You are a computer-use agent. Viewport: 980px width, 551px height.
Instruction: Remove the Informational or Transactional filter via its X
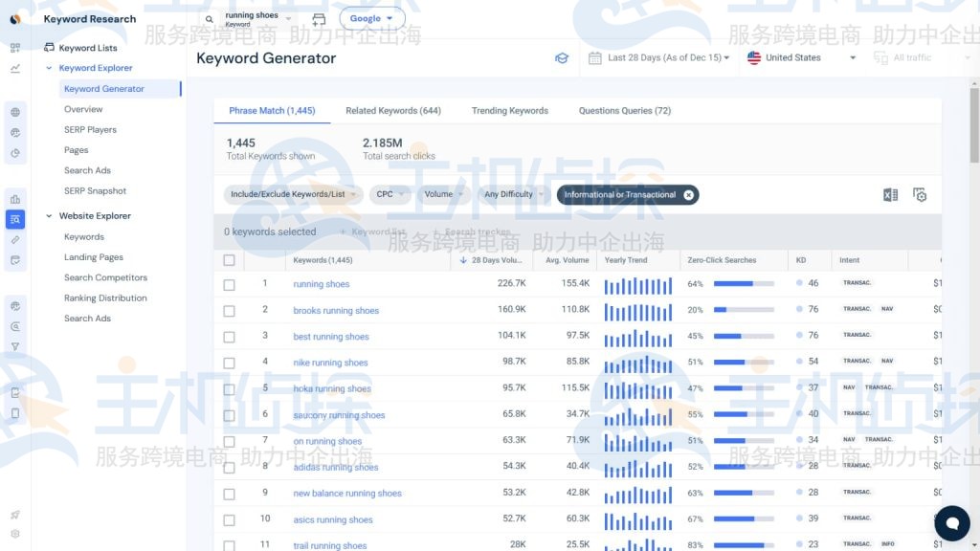(688, 194)
